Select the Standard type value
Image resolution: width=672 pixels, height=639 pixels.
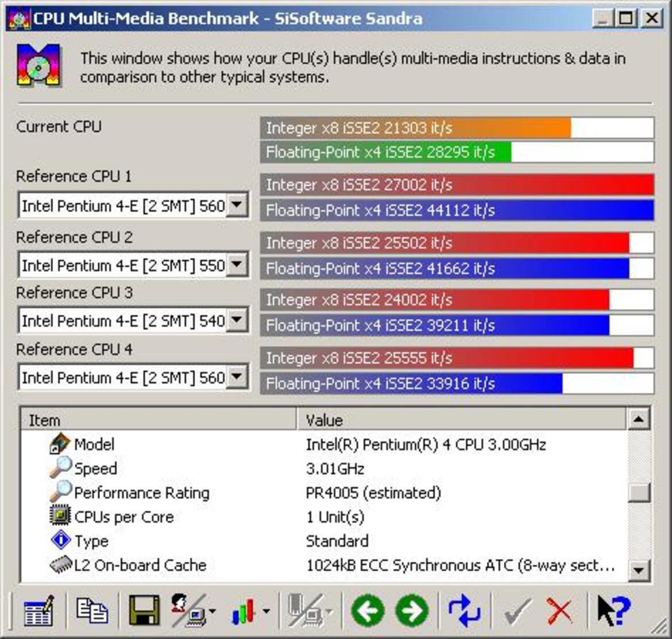point(337,541)
